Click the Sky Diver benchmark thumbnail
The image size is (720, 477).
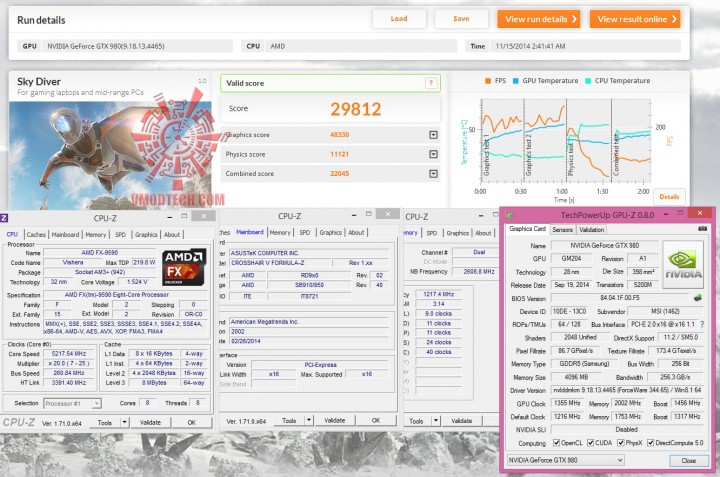[110, 156]
